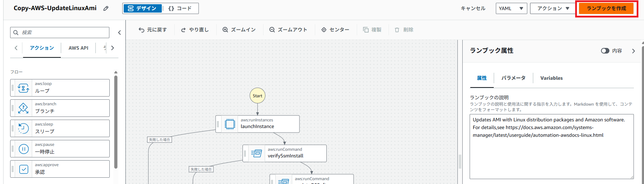Screen dimensions: 644x184
Task: Click the キャンセル link
Action: click(x=473, y=8)
